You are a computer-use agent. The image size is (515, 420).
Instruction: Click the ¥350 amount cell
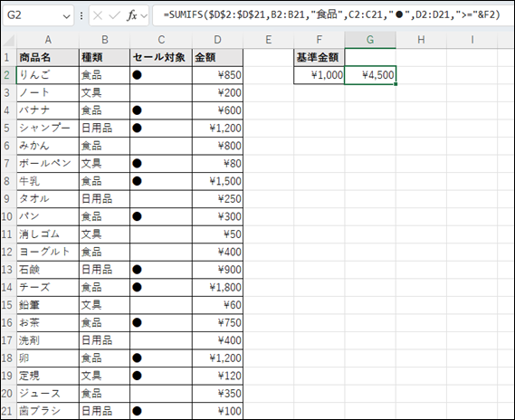click(217, 394)
